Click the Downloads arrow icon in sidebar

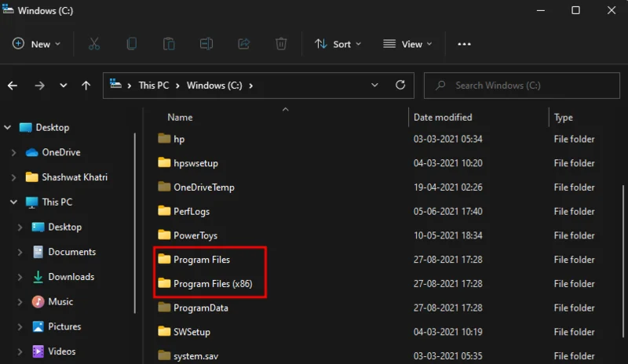click(38, 277)
